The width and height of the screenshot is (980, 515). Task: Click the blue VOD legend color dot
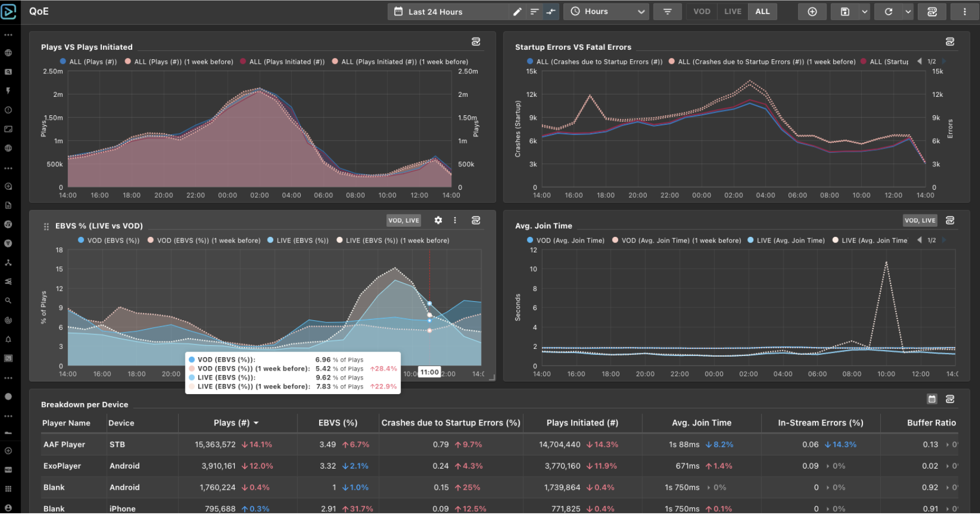[x=80, y=240]
